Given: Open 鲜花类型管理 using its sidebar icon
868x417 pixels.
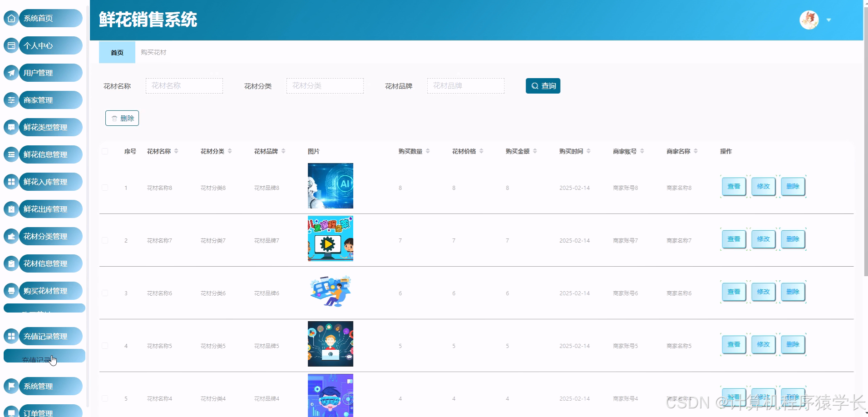Looking at the screenshot, I should pos(11,127).
